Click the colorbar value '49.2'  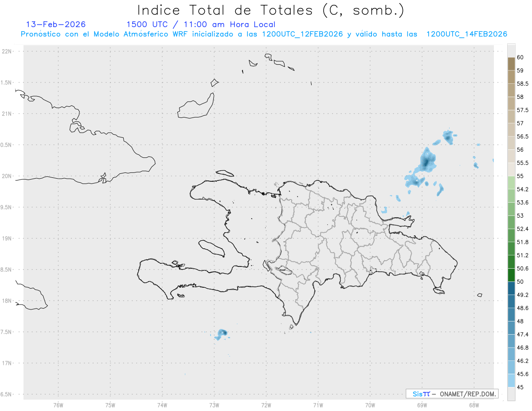coord(523,295)
